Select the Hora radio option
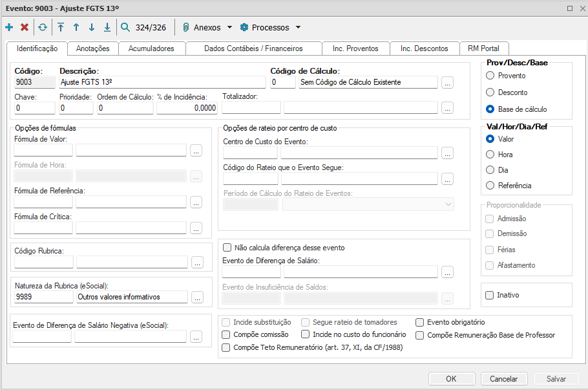 (x=490, y=155)
